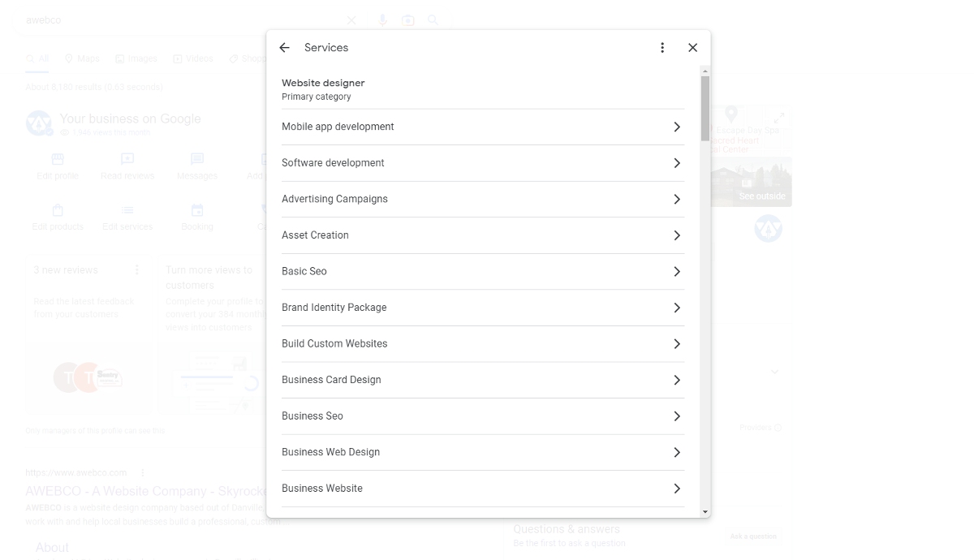Select Build Custom Websites service text
974x560 pixels.
click(334, 343)
